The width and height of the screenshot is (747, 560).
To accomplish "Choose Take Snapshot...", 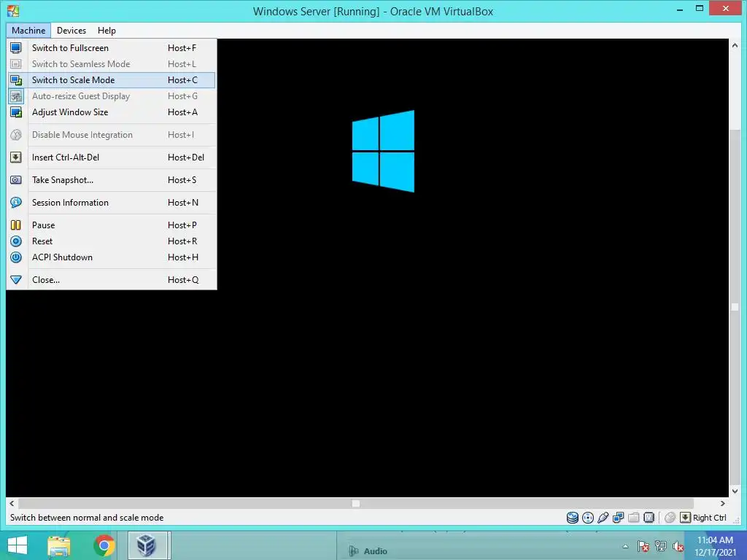I will (x=112, y=180).
